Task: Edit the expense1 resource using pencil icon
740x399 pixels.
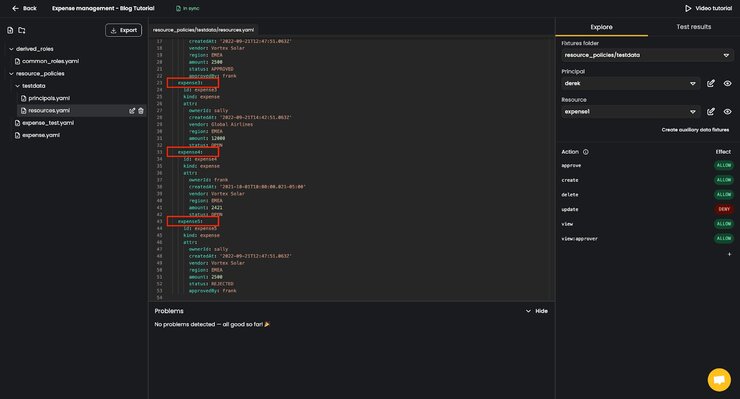Action: (711, 112)
